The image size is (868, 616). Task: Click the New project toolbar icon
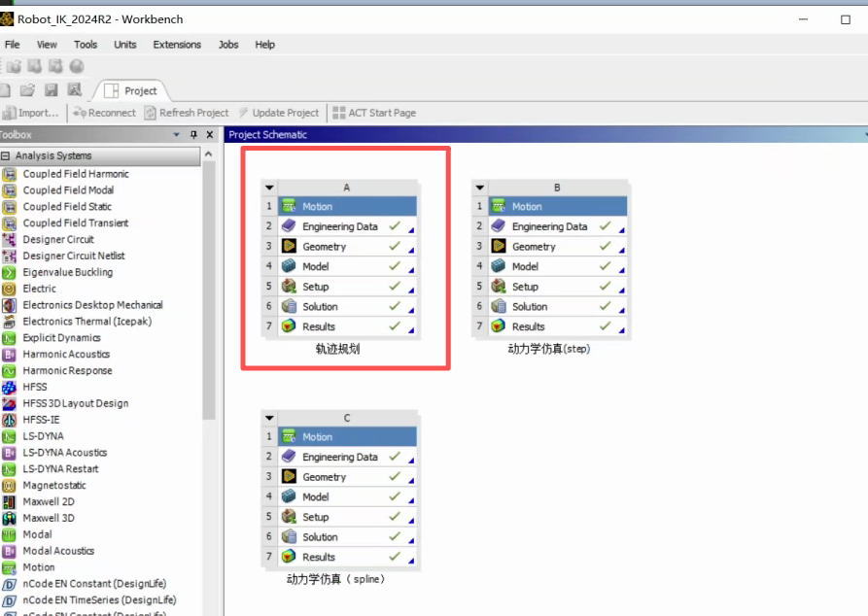(5, 89)
